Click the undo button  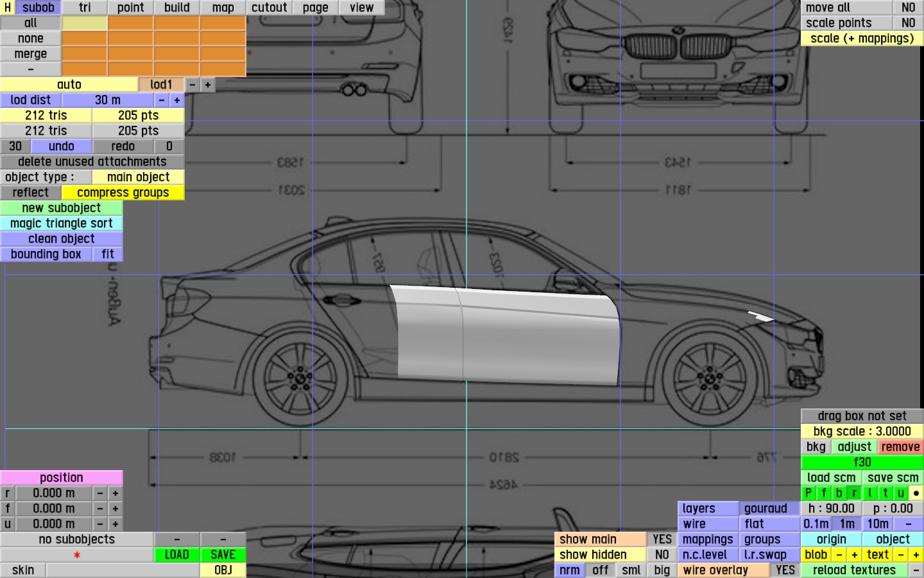[62, 146]
